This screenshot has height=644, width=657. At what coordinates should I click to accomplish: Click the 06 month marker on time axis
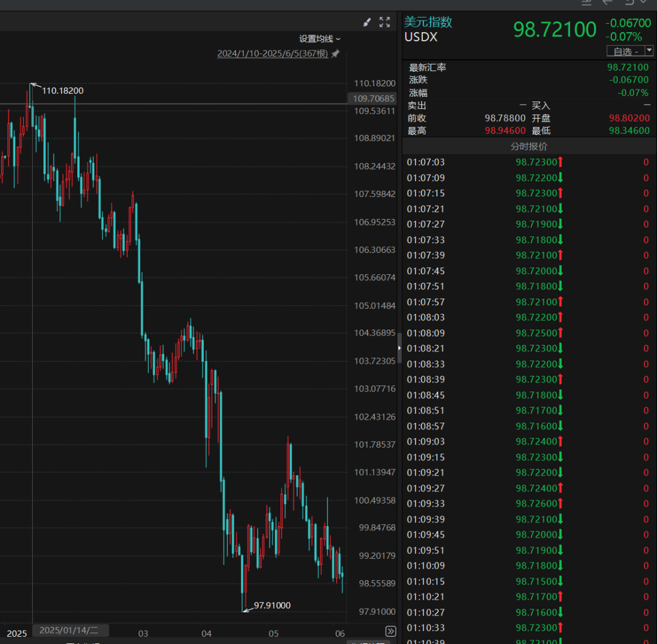click(x=340, y=633)
